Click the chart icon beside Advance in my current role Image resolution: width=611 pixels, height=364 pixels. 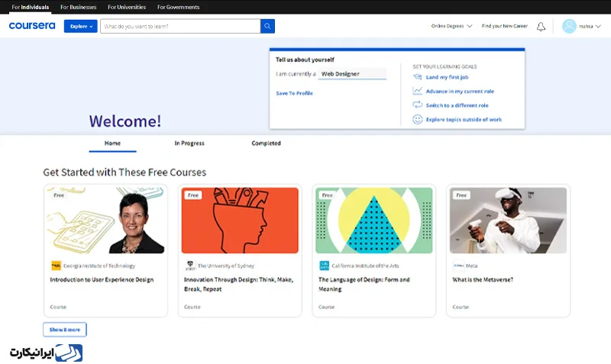click(x=417, y=91)
